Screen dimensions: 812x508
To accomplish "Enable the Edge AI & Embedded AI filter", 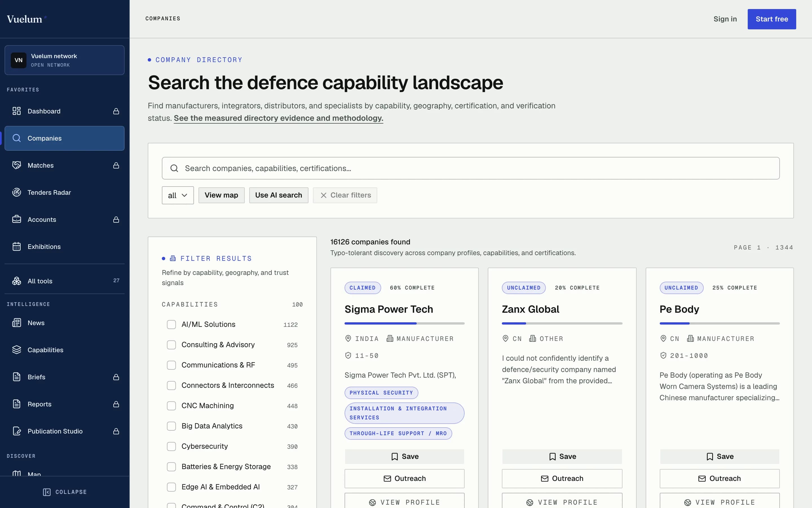I will point(171,487).
